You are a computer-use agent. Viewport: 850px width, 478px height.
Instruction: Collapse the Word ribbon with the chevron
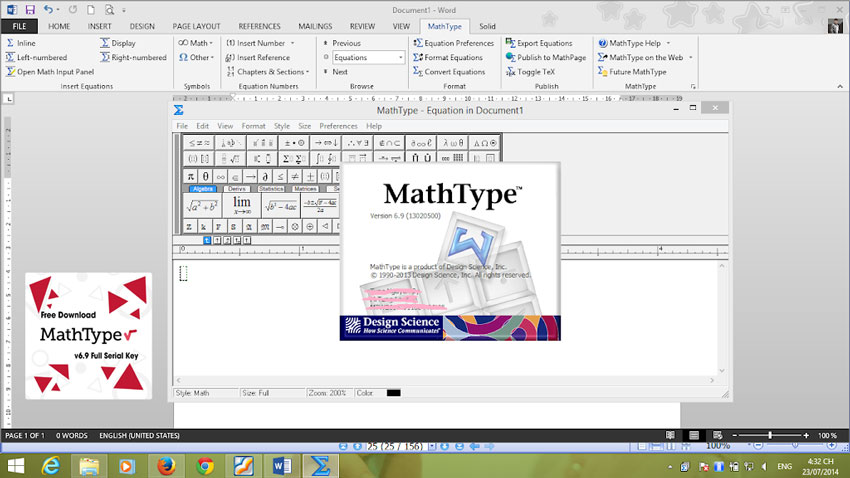(840, 86)
